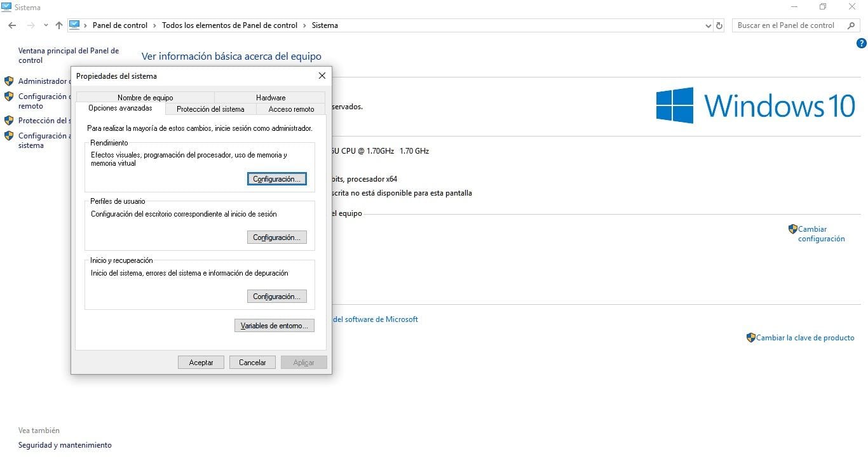Switch to Acceso remoto tab
The width and height of the screenshot is (868, 461).
291,109
